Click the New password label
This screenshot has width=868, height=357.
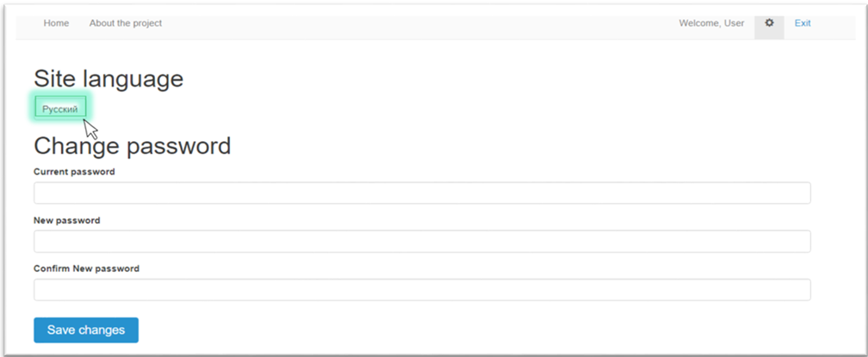coord(67,220)
